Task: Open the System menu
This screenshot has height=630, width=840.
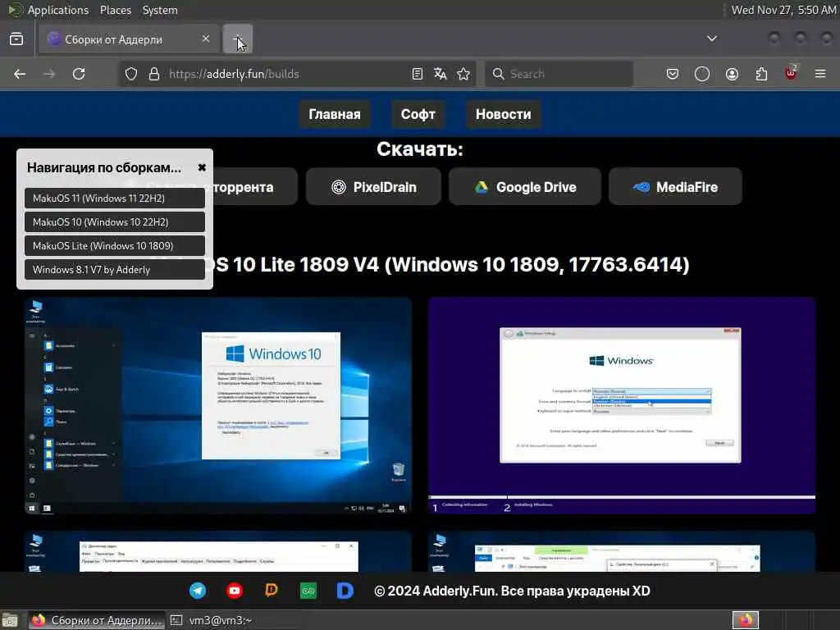Action: click(x=160, y=10)
